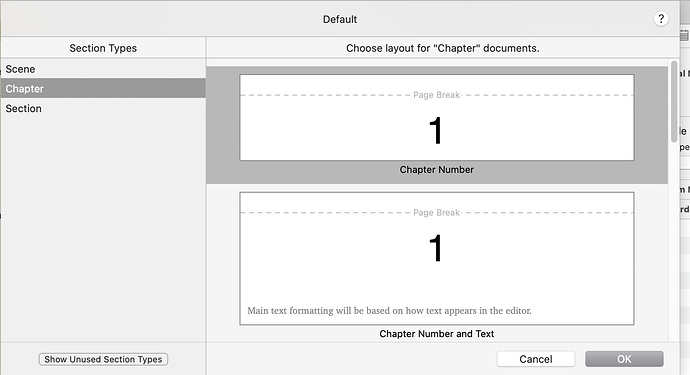The height and width of the screenshot is (375, 690).
Task: Confirm with the OK button
Action: coord(624,359)
